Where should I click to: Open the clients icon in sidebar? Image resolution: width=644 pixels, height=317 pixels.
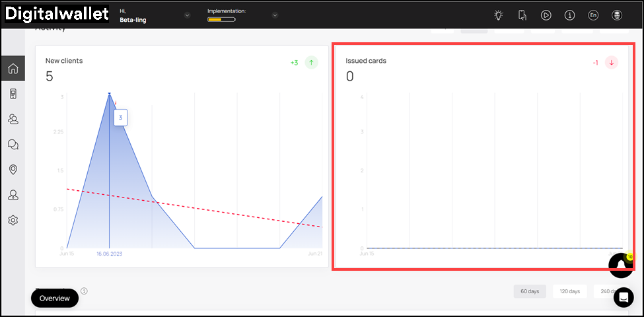tap(13, 120)
